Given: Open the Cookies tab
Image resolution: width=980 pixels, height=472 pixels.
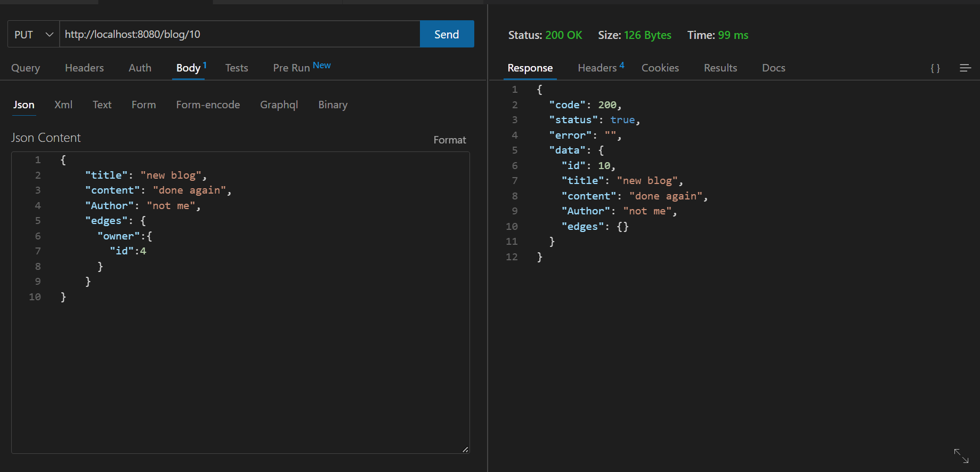Looking at the screenshot, I should [x=660, y=68].
